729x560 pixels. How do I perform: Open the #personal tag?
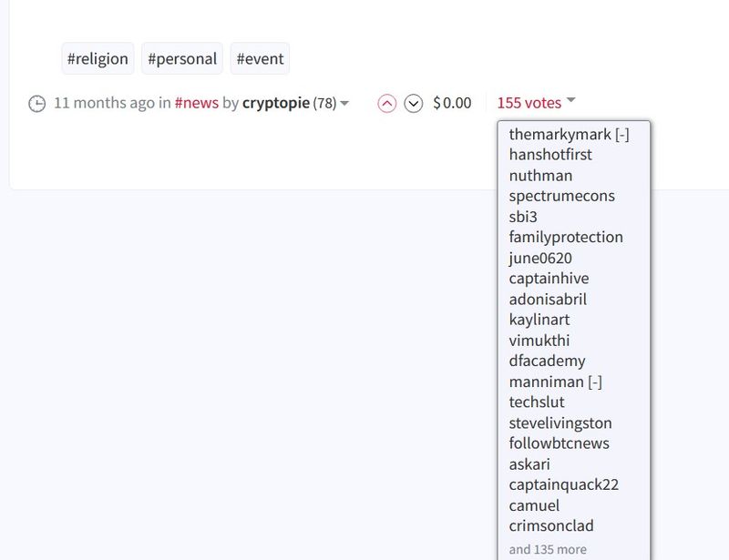coord(182,59)
